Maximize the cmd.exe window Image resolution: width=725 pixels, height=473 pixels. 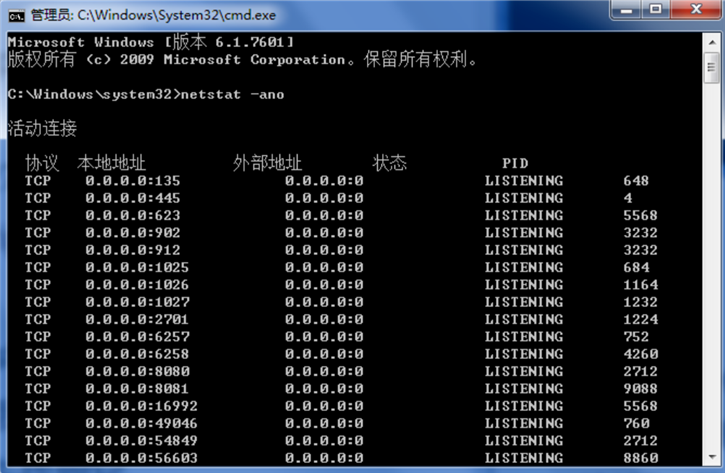coord(655,12)
